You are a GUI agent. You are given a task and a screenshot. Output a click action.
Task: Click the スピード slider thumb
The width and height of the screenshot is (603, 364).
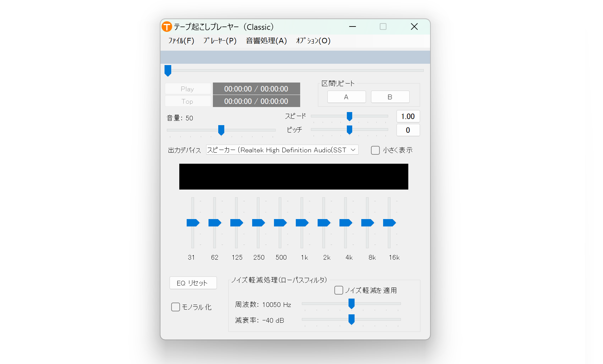tap(350, 116)
